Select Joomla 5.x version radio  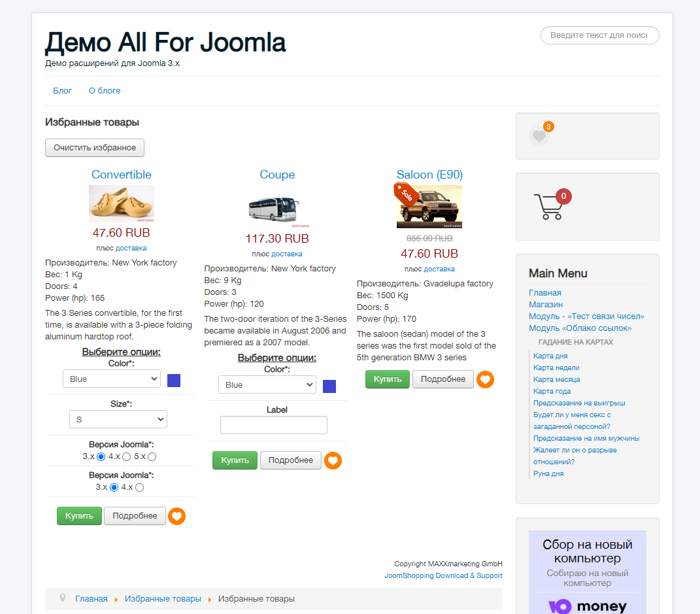tap(152, 457)
